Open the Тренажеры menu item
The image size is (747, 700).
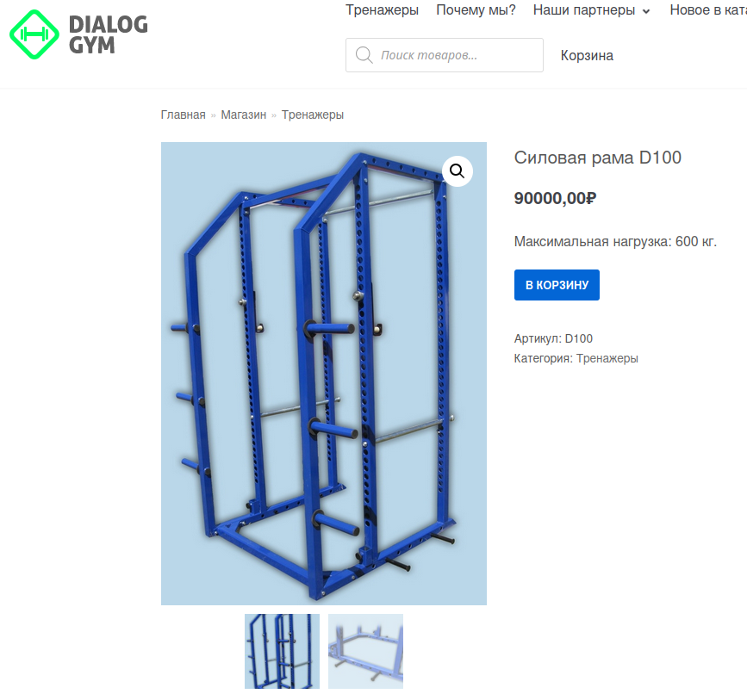(x=382, y=10)
